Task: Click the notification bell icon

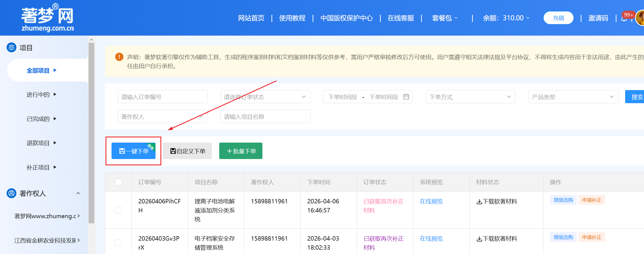Action: [x=624, y=19]
